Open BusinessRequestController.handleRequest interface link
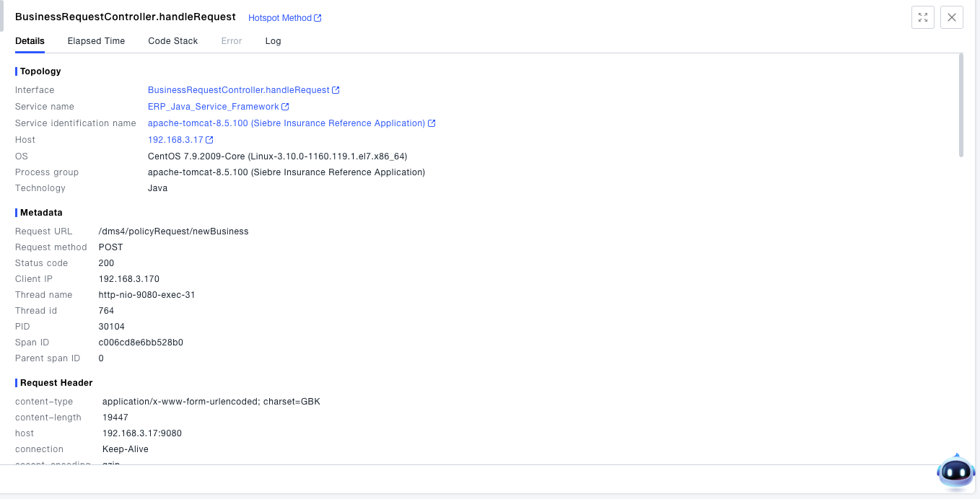This screenshot has height=499, width=980. pos(238,90)
